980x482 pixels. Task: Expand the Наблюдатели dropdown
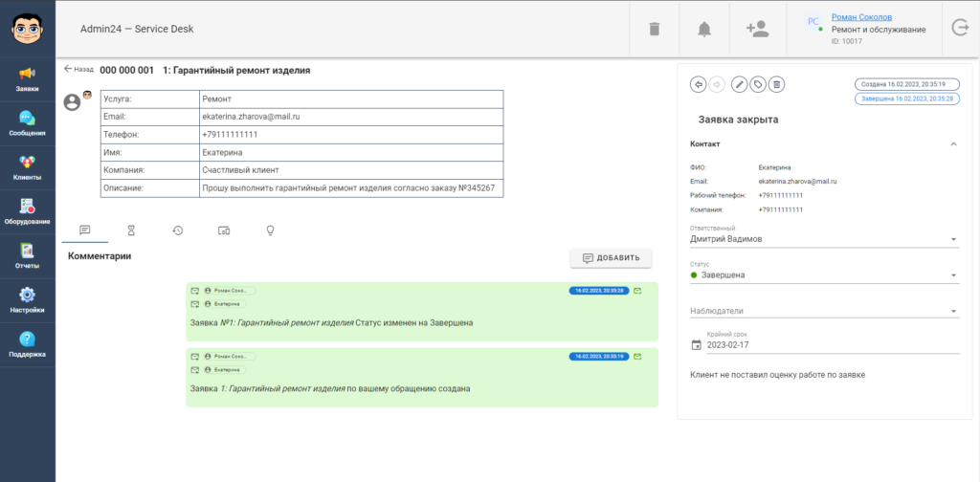click(824, 311)
